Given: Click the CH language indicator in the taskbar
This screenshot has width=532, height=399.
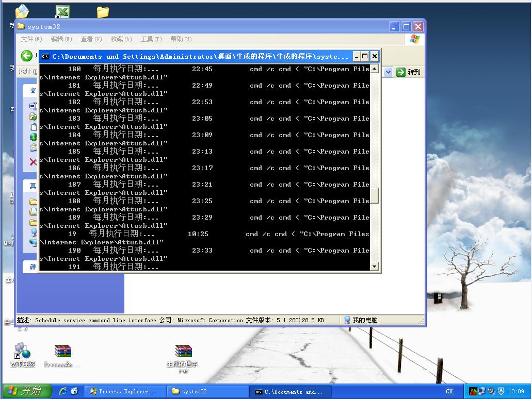Looking at the screenshot, I should pos(449,391).
